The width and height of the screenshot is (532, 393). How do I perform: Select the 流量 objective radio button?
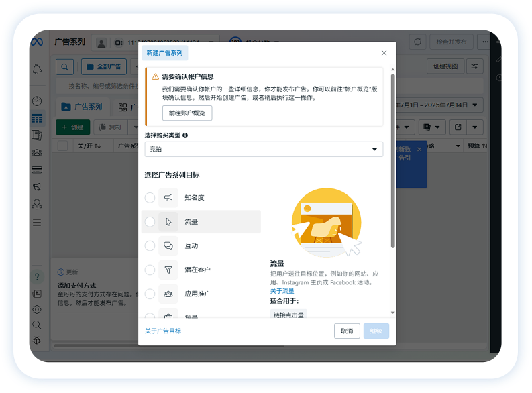[x=150, y=222]
